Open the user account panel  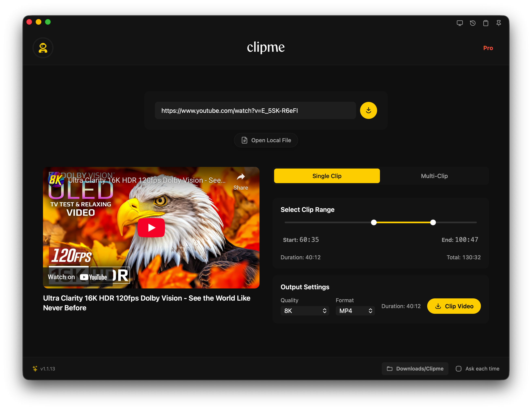pyautogui.click(x=43, y=48)
